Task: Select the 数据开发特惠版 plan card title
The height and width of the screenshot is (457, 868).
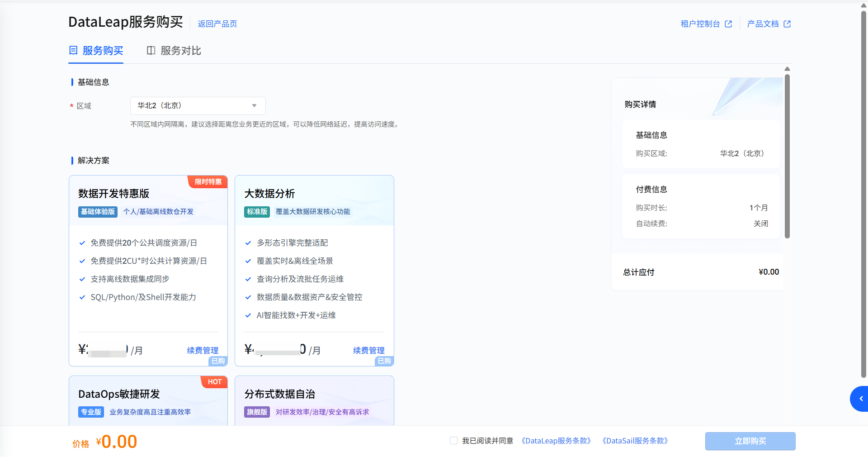Action: coord(114,194)
